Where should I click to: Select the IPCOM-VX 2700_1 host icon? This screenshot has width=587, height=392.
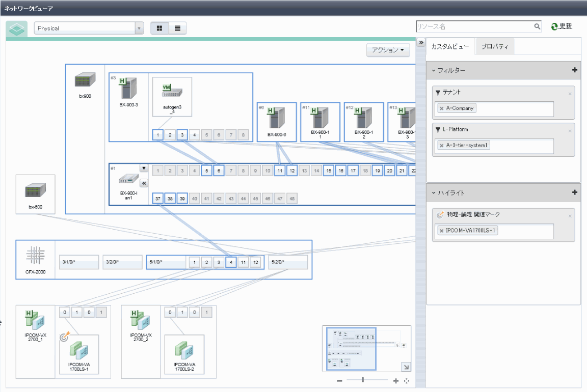(x=35, y=320)
